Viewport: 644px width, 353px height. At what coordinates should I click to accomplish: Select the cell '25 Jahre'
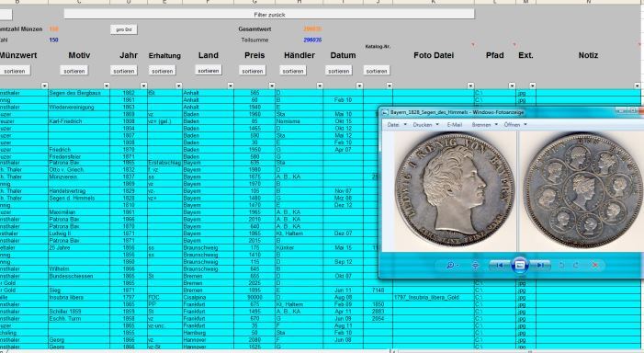click(x=79, y=247)
